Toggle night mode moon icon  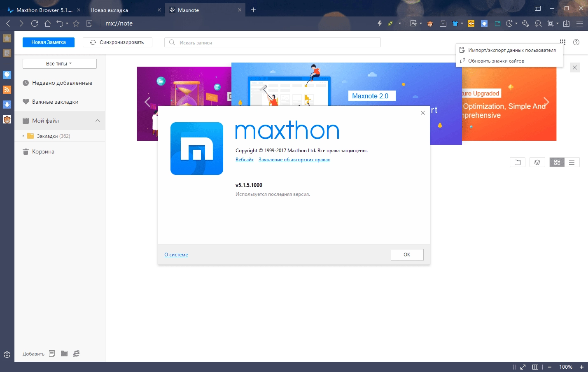tap(509, 23)
